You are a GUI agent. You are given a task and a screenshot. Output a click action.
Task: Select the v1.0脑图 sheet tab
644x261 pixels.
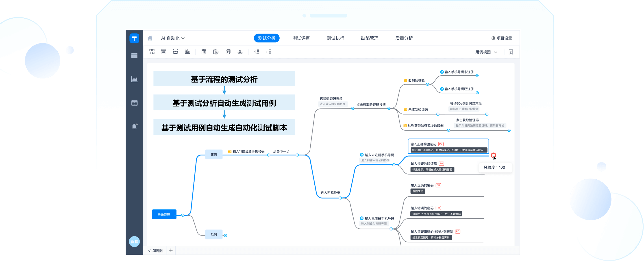(x=155, y=250)
